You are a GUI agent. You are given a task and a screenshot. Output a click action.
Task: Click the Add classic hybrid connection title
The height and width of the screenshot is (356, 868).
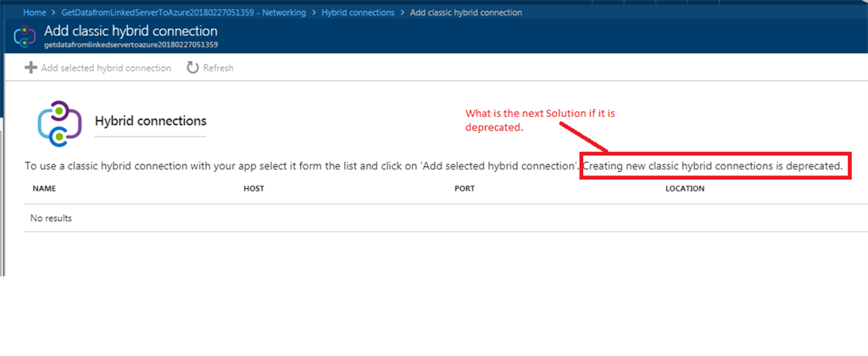(x=131, y=31)
